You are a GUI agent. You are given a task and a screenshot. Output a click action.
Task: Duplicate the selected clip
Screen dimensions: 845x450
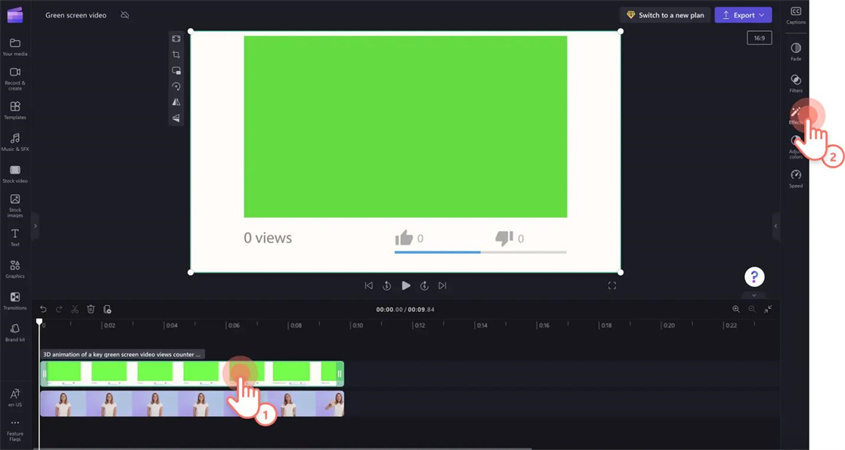(x=107, y=309)
